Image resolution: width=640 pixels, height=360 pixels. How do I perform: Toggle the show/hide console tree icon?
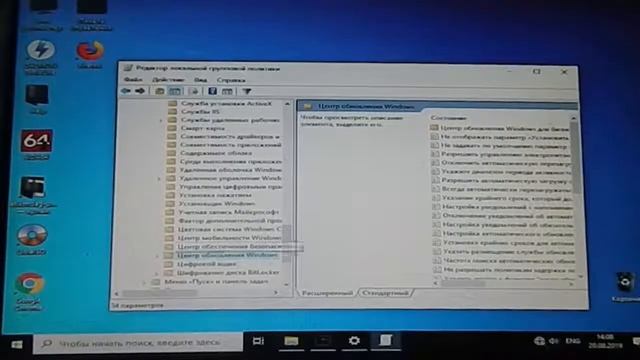click(x=175, y=91)
